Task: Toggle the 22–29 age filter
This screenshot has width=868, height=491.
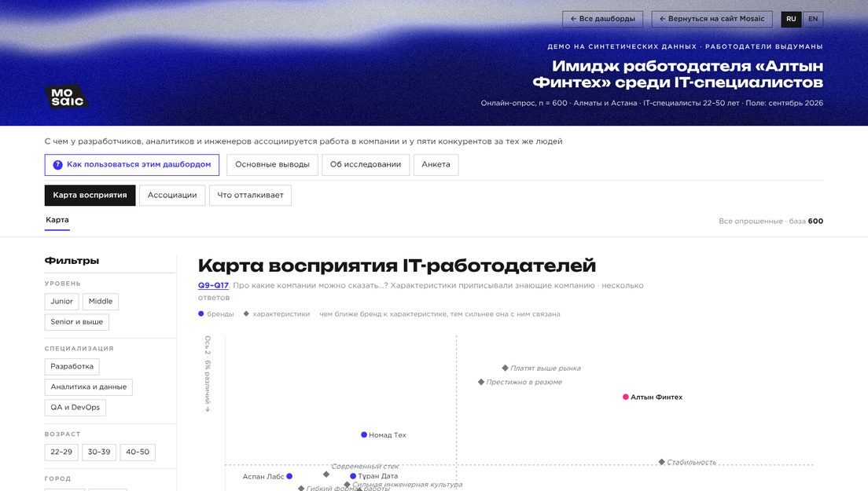Action: coord(61,453)
